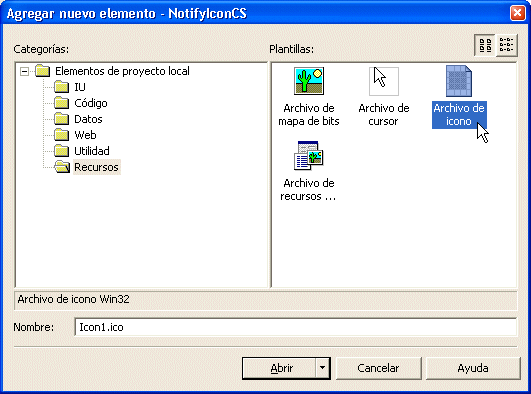Choose the Archivo de icono template icon

pos(459,81)
